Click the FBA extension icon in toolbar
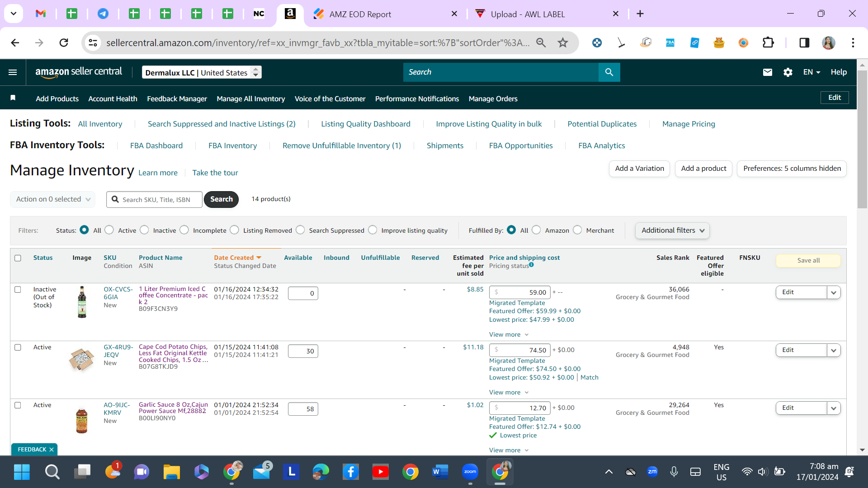Image resolution: width=868 pixels, height=488 pixels. [x=670, y=42]
